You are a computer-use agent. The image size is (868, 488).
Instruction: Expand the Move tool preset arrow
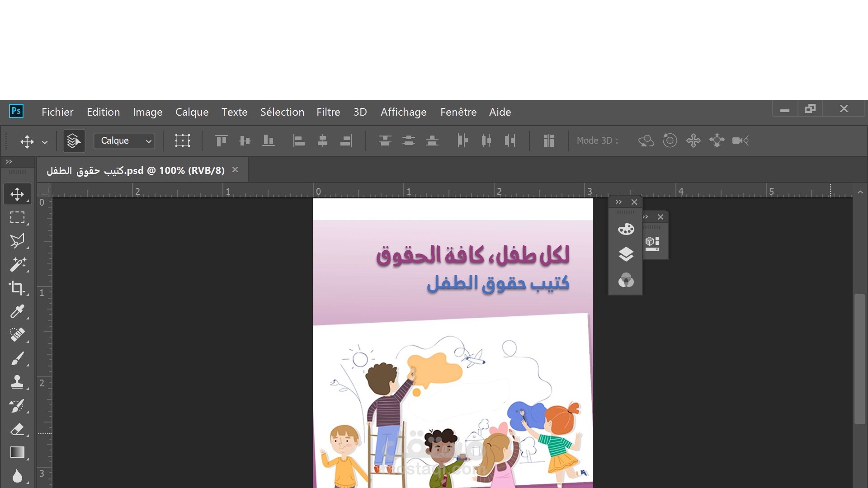[x=45, y=142]
